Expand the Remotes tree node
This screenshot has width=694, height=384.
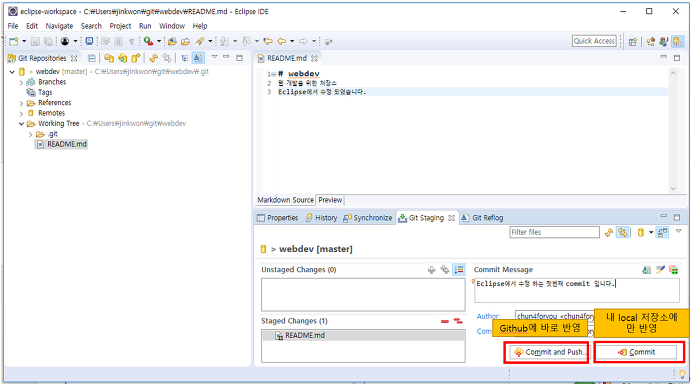(x=21, y=113)
